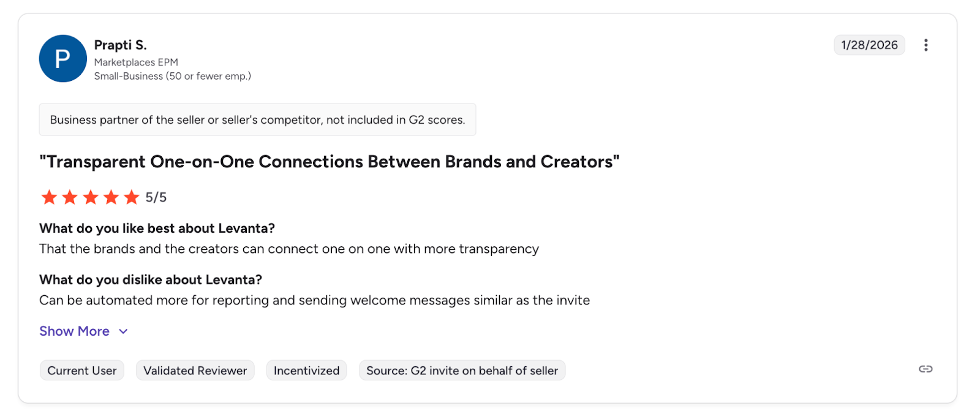Click the review title about Transparent Connections
Viewport: 980px width, 419px height.
click(x=329, y=162)
